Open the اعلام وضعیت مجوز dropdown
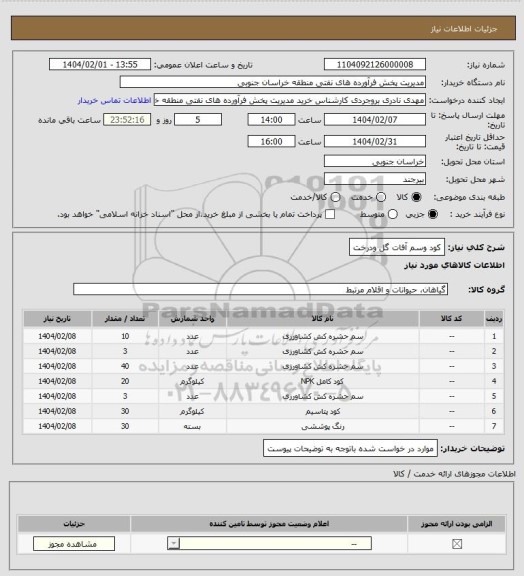Image resolution: width=524 pixels, height=576 pixels. (x=269, y=544)
